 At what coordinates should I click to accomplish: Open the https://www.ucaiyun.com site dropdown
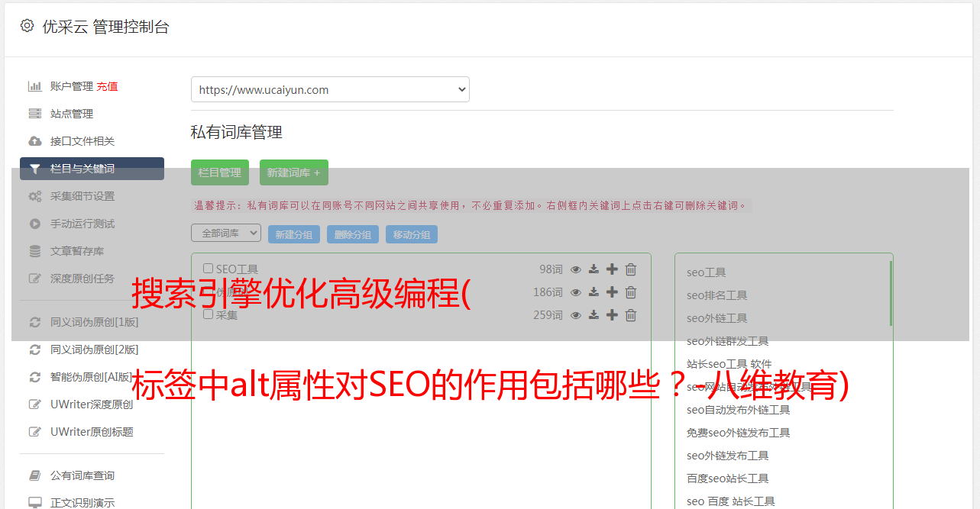(330, 89)
